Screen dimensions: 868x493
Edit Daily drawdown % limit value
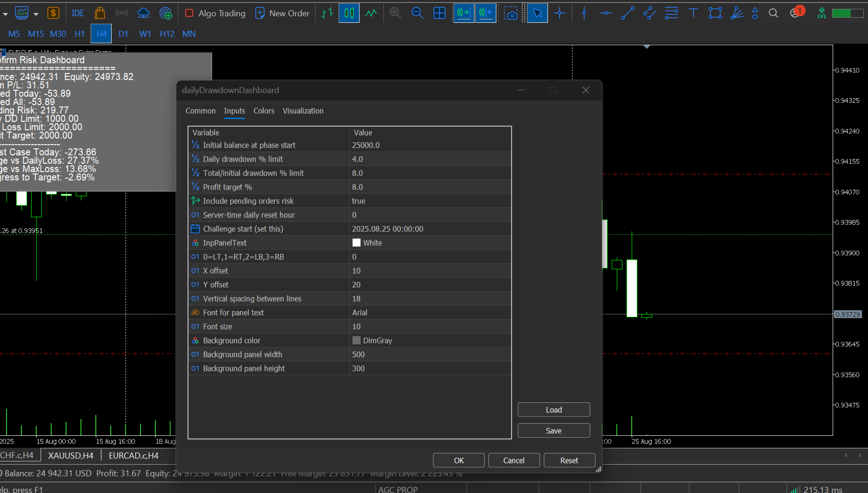pos(430,159)
